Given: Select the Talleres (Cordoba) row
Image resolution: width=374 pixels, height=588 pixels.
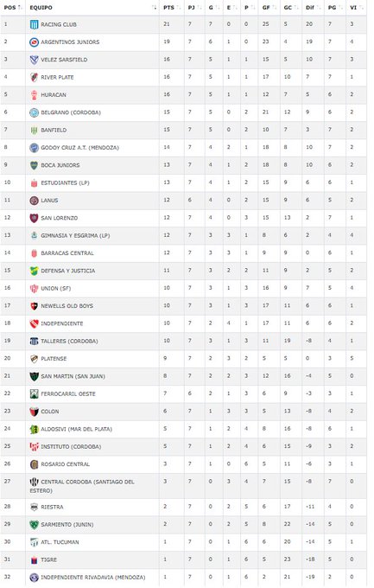Looking at the screenshot, I should coord(183,342).
